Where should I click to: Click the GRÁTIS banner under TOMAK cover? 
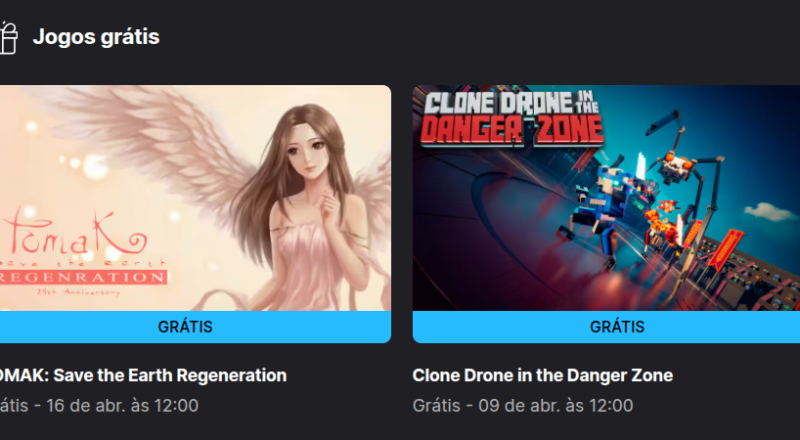pyautogui.click(x=195, y=327)
